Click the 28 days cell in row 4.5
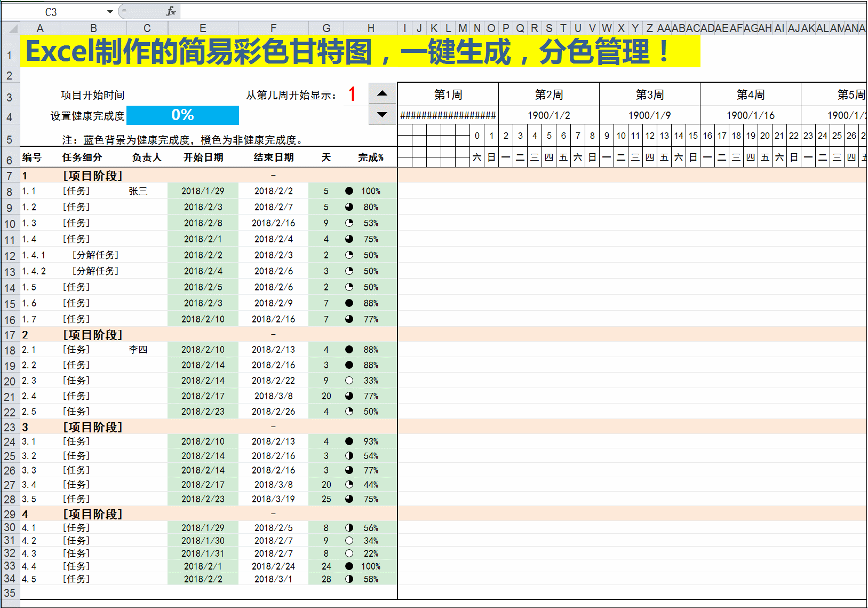868x608 pixels. pos(327,579)
